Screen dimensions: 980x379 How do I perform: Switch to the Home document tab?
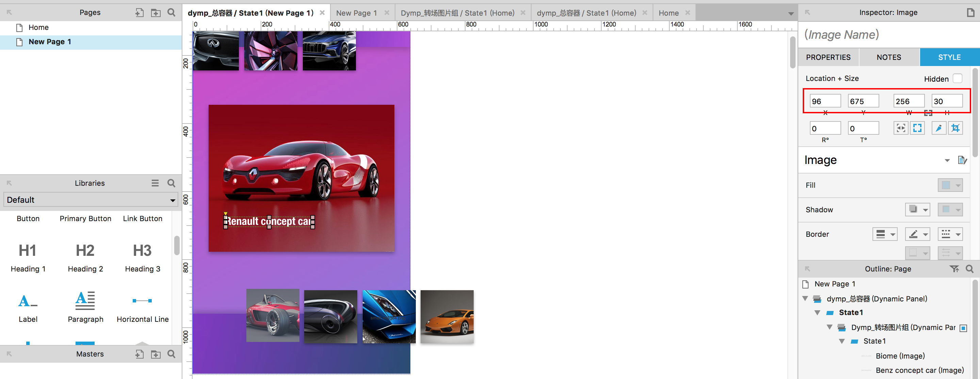point(668,13)
